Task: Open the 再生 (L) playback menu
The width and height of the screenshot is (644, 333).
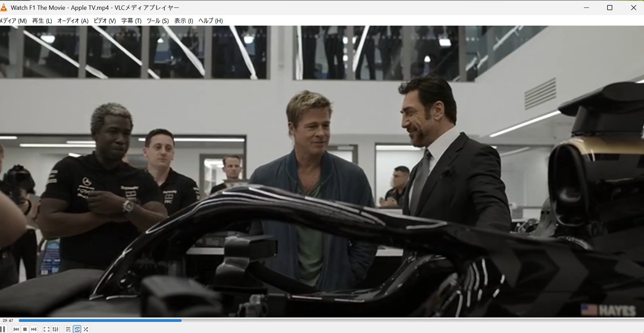Action: pyautogui.click(x=42, y=21)
